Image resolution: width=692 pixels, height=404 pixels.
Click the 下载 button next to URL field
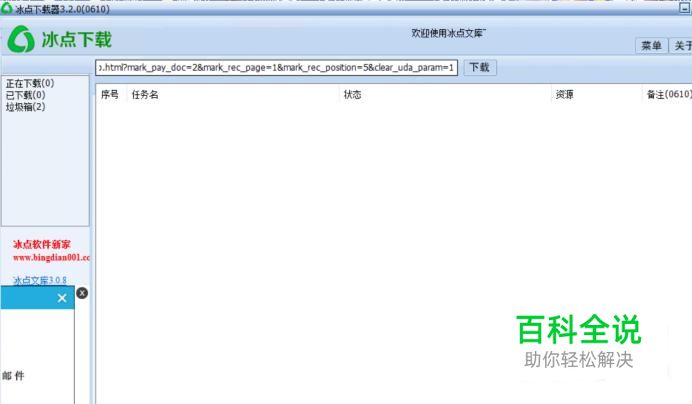point(480,68)
